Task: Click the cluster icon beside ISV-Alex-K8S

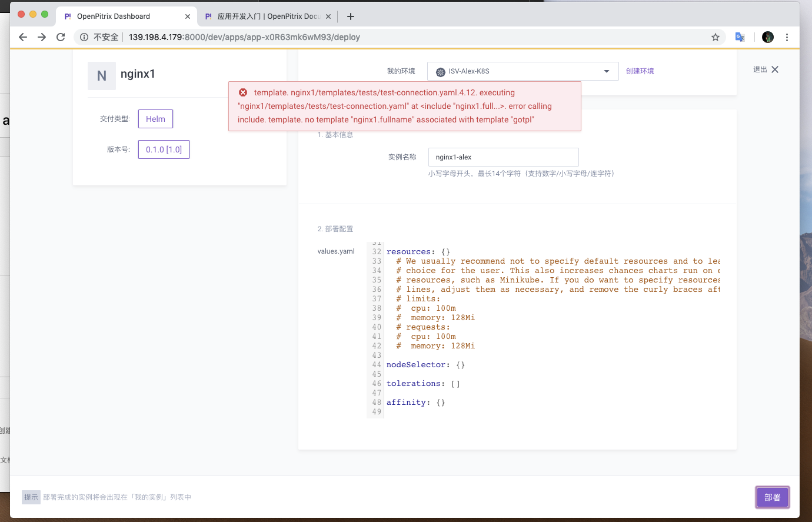Action: 440,71
